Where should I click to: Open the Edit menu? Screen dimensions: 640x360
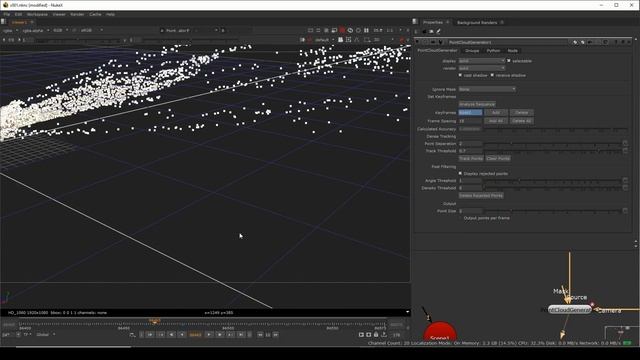click(18, 14)
